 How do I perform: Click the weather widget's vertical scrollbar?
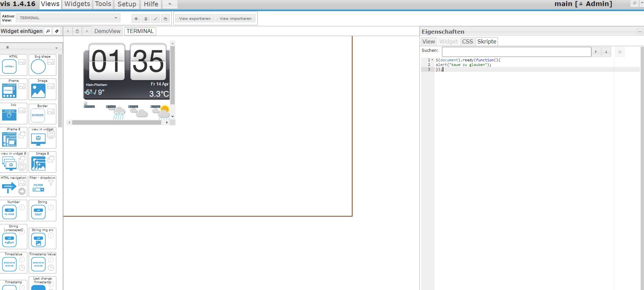tap(173, 75)
